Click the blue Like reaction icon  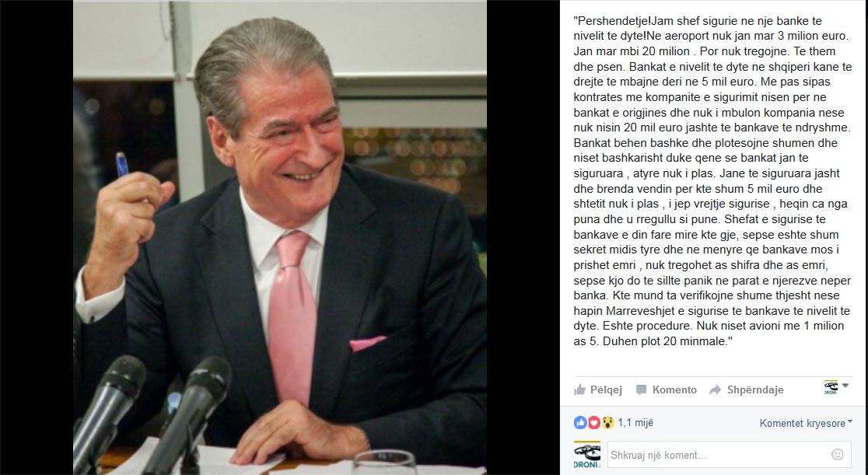coord(580,423)
